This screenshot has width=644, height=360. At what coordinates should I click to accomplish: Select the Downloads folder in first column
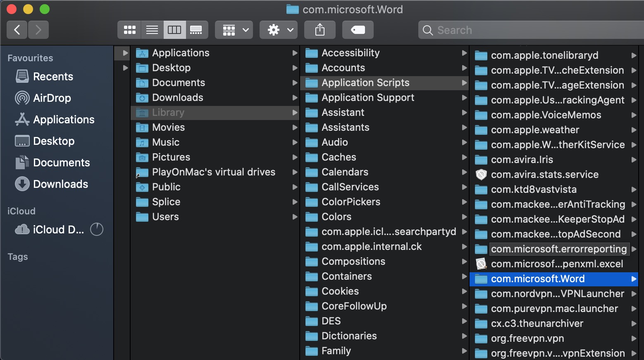tap(215, 98)
